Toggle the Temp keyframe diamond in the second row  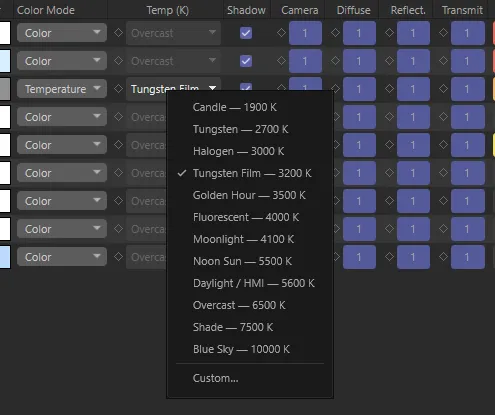coord(118,61)
